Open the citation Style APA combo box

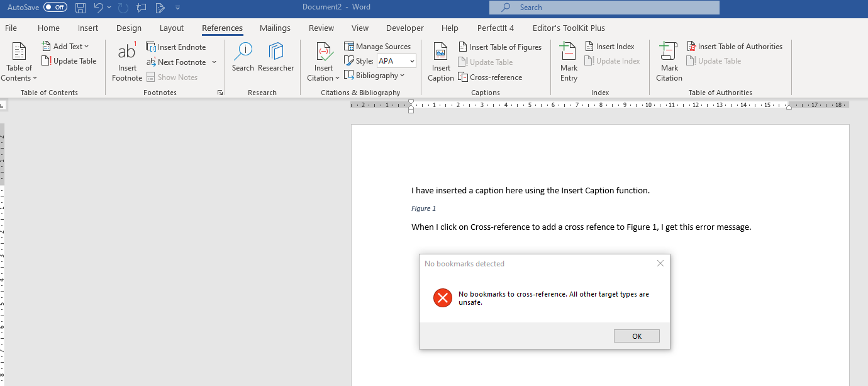(x=396, y=61)
